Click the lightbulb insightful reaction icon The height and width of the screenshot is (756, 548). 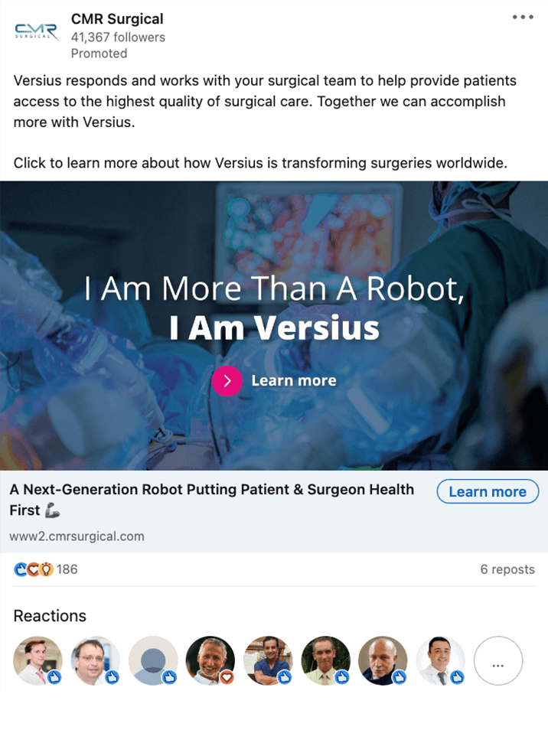point(46,569)
